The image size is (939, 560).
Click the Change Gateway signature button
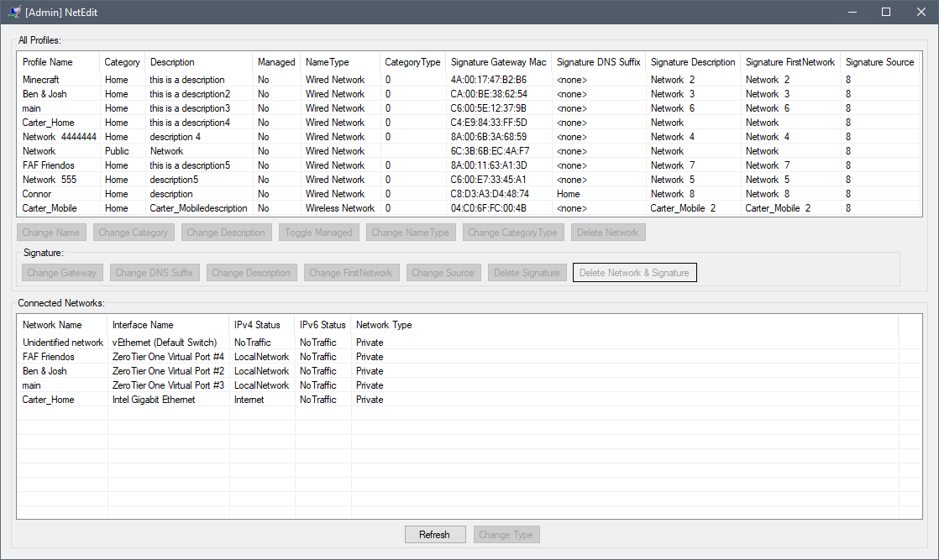[x=62, y=272]
